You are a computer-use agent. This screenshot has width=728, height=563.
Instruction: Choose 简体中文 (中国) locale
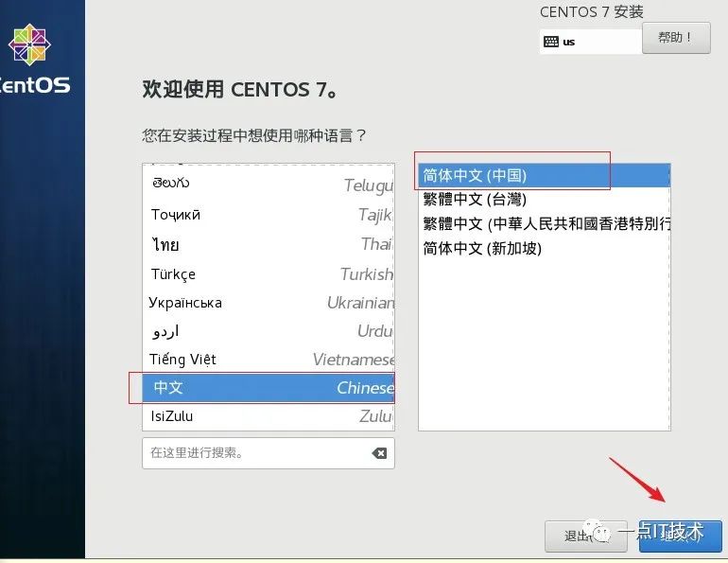[x=545, y=176]
